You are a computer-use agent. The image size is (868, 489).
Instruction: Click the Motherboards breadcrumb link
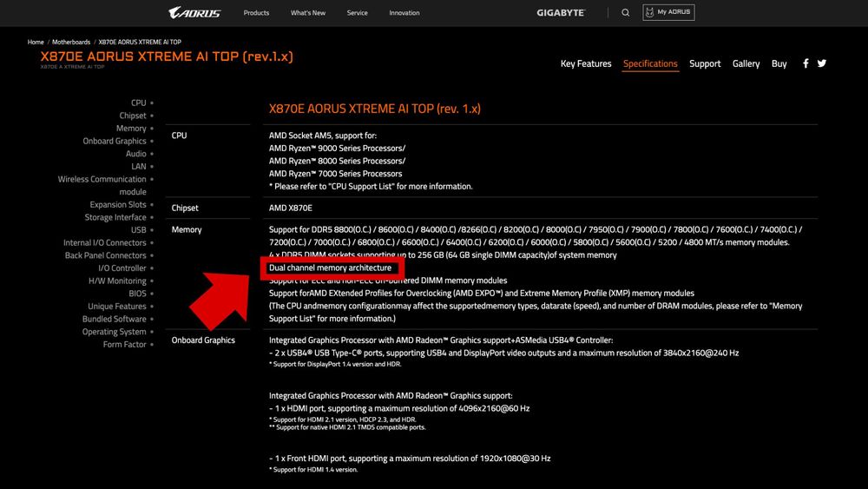coord(71,42)
